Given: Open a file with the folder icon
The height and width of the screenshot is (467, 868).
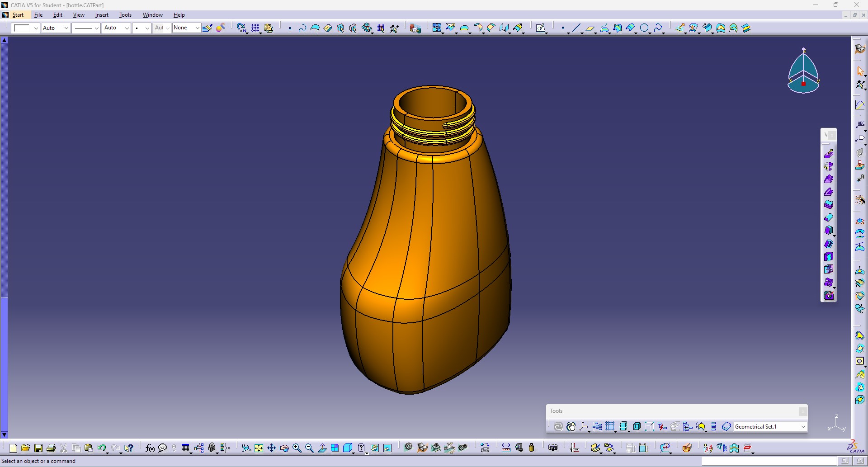Looking at the screenshot, I should [25, 448].
